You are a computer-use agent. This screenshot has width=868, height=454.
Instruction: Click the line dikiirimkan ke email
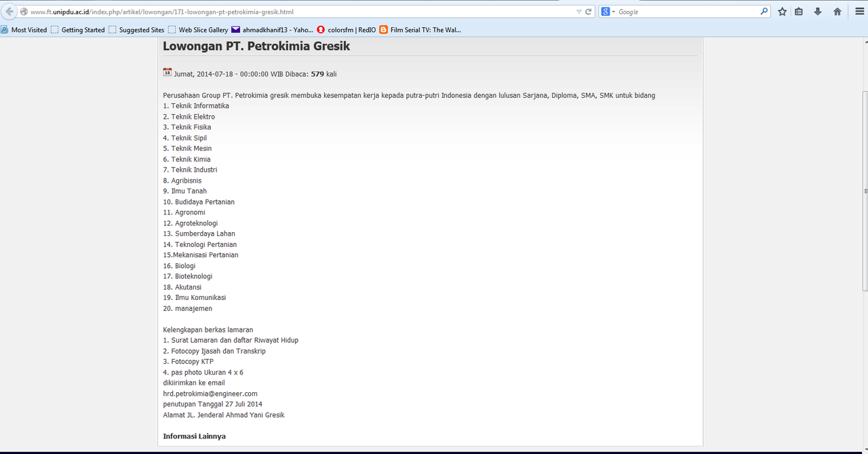[x=194, y=383]
